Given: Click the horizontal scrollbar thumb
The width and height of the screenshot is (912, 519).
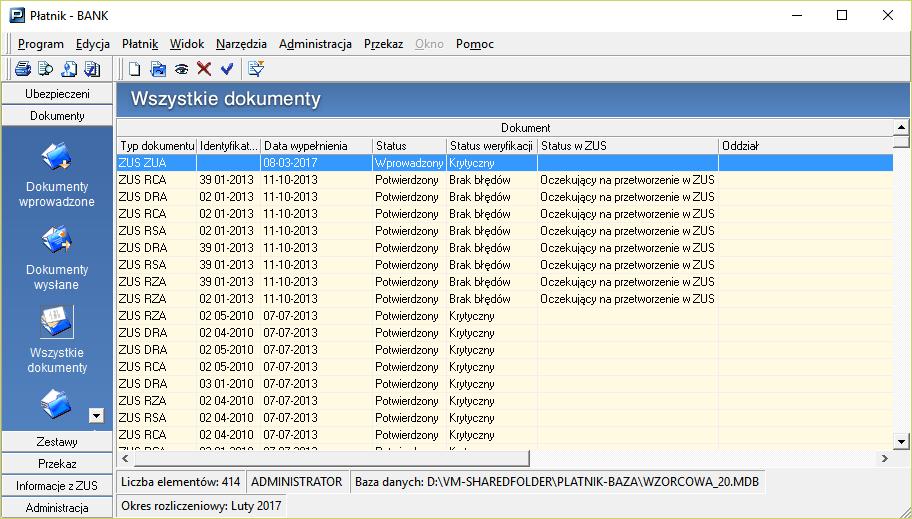Looking at the screenshot, I should [x=331, y=458].
